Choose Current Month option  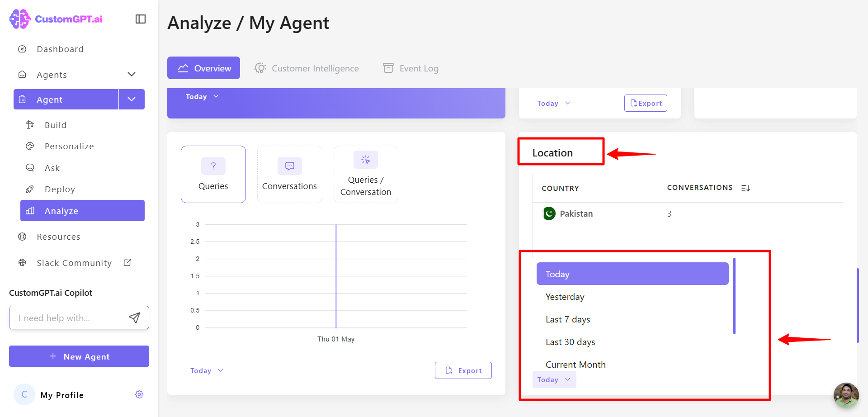coord(632,364)
